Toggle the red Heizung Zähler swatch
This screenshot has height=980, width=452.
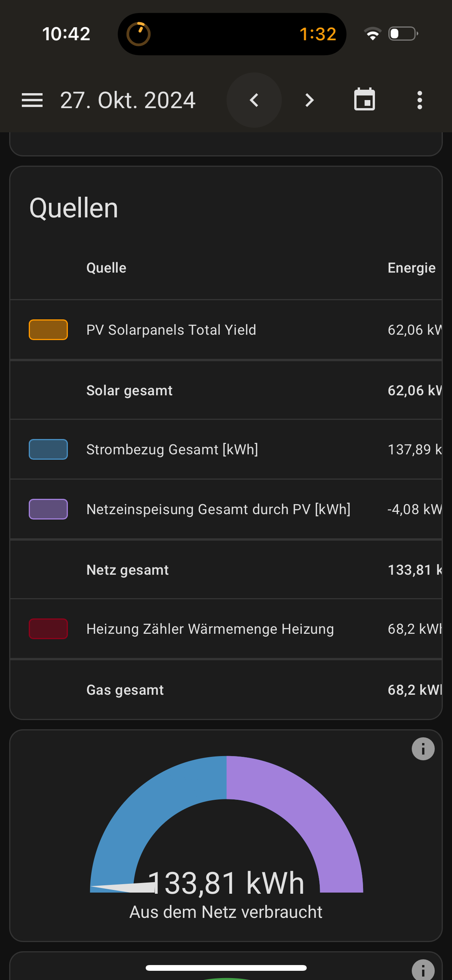pos(48,629)
